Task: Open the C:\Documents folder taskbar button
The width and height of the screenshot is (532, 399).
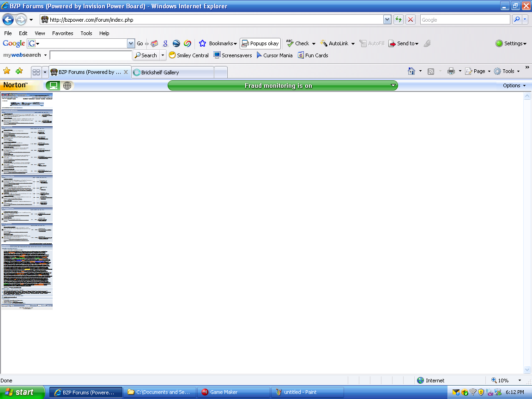Action: point(159,392)
